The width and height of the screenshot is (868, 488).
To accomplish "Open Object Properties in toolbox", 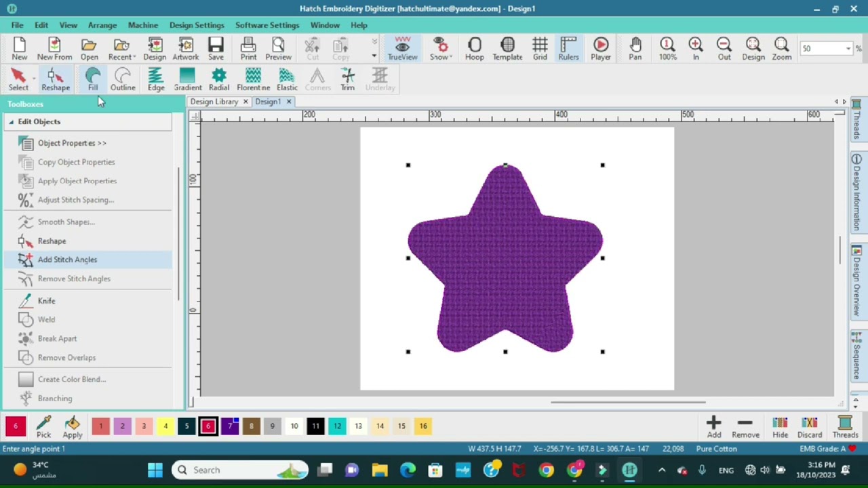I will tap(72, 143).
